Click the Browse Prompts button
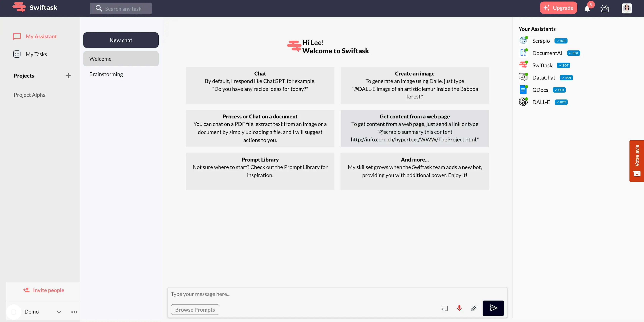Image resolution: width=644 pixels, height=322 pixels. point(195,309)
